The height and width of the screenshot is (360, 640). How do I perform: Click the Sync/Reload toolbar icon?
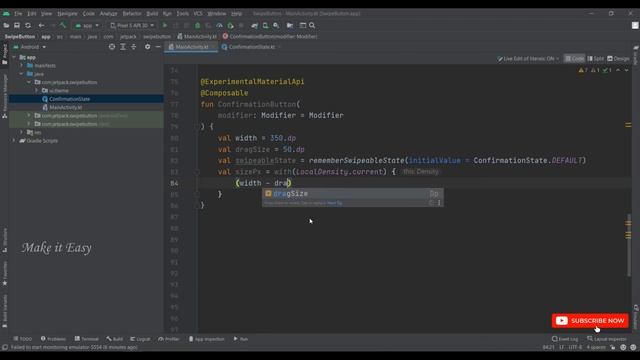coord(28,25)
